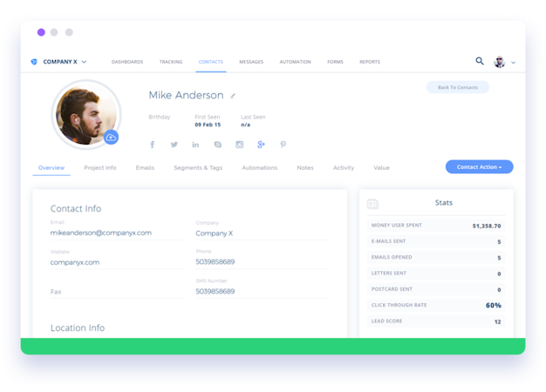546x392 pixels.
Task: Click Last Seen value n/a
Action: coord(245,125)
